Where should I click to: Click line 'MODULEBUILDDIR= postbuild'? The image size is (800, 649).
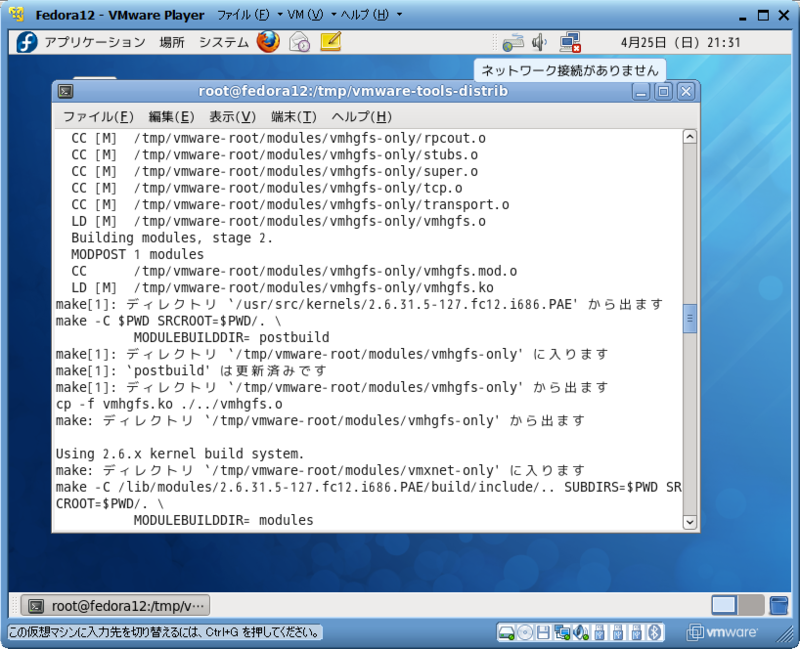coord(231,337)
